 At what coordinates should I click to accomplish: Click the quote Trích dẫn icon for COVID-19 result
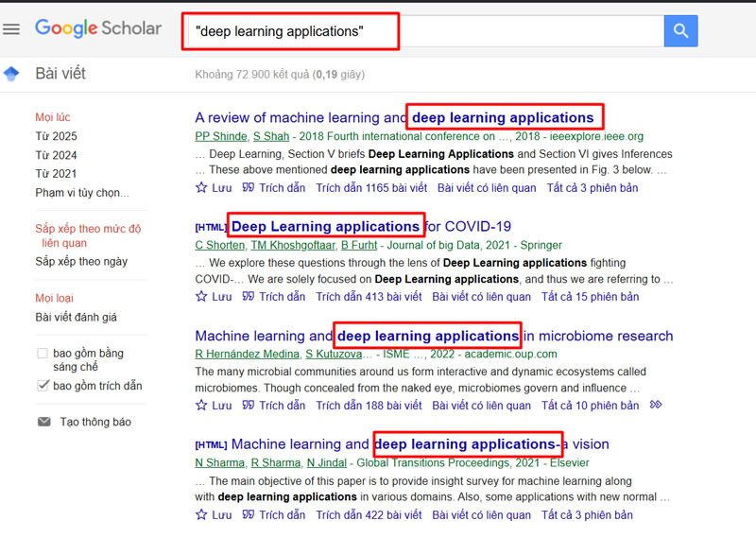(249, 297)
